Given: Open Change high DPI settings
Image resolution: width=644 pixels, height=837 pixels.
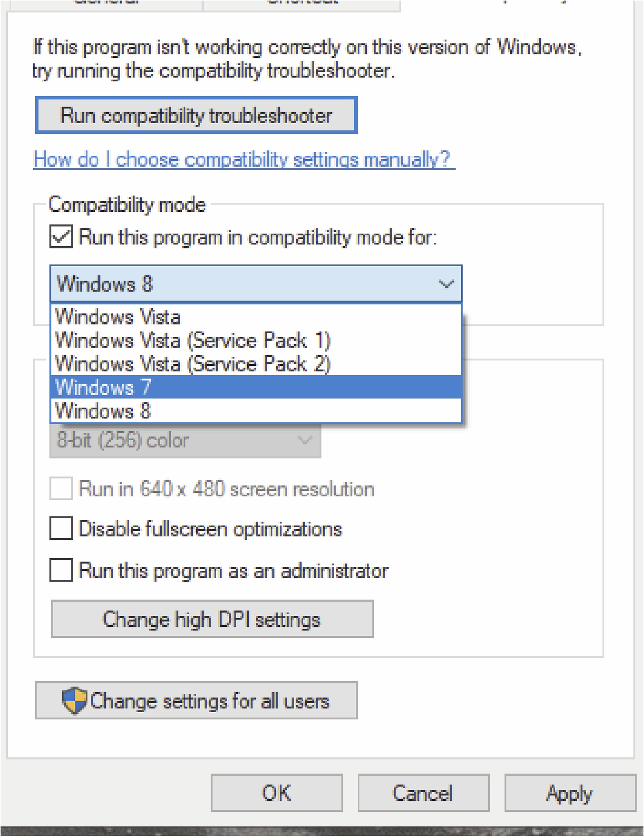Looking at the screenshot, I should point(212,619).
